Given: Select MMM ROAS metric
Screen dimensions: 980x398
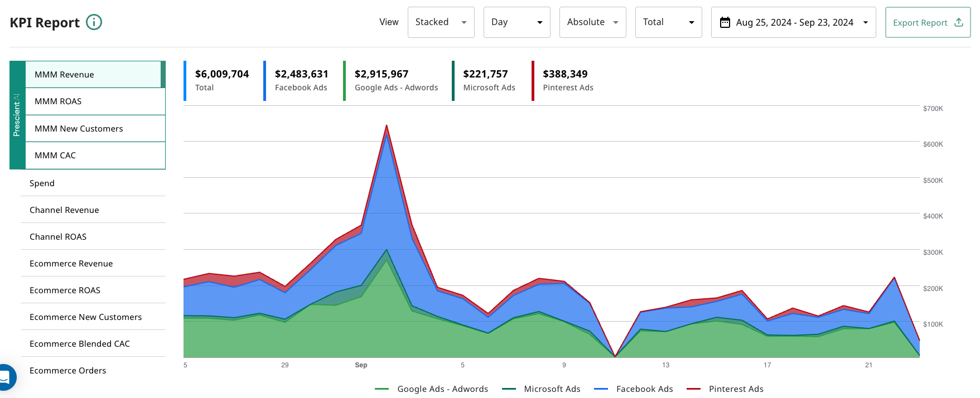Looking at the screenshot, I should point(95,101).
